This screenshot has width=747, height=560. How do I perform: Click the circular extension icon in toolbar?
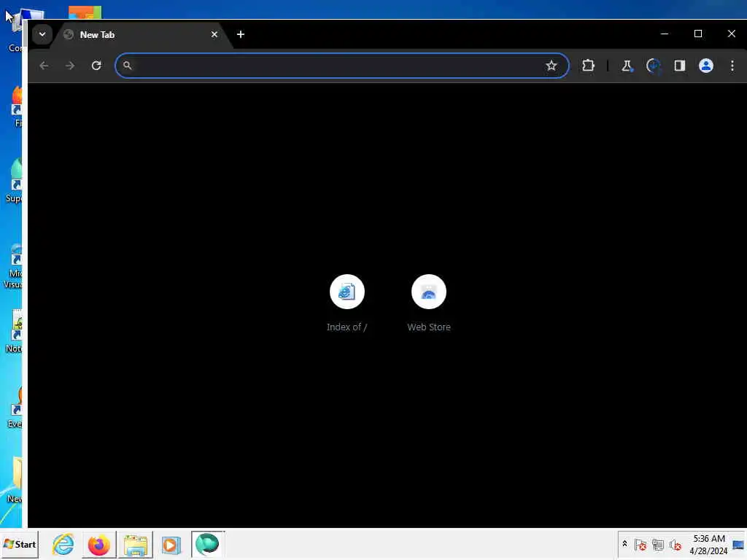pos(653,66)
